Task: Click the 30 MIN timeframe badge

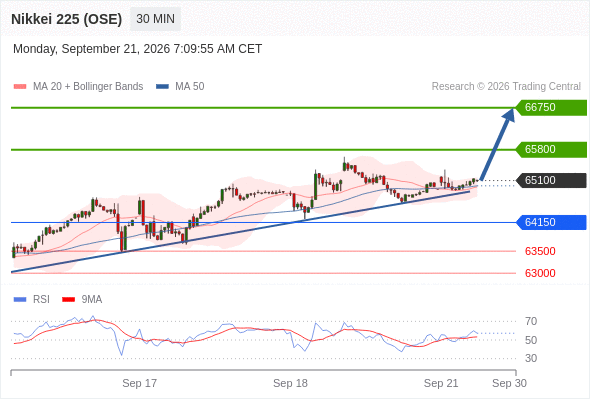Action: click(155, 19)
